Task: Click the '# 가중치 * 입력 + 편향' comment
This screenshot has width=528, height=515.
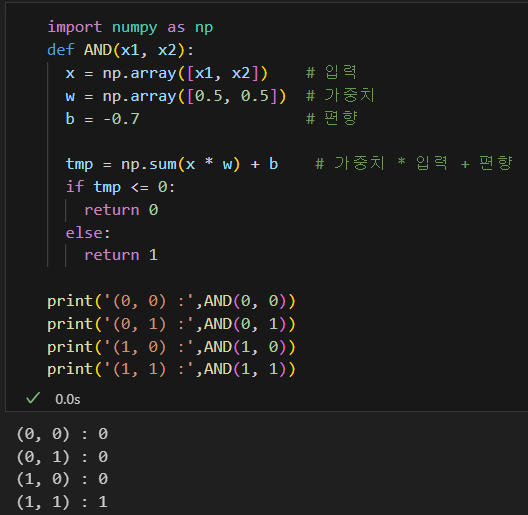Action: (414, 163)
